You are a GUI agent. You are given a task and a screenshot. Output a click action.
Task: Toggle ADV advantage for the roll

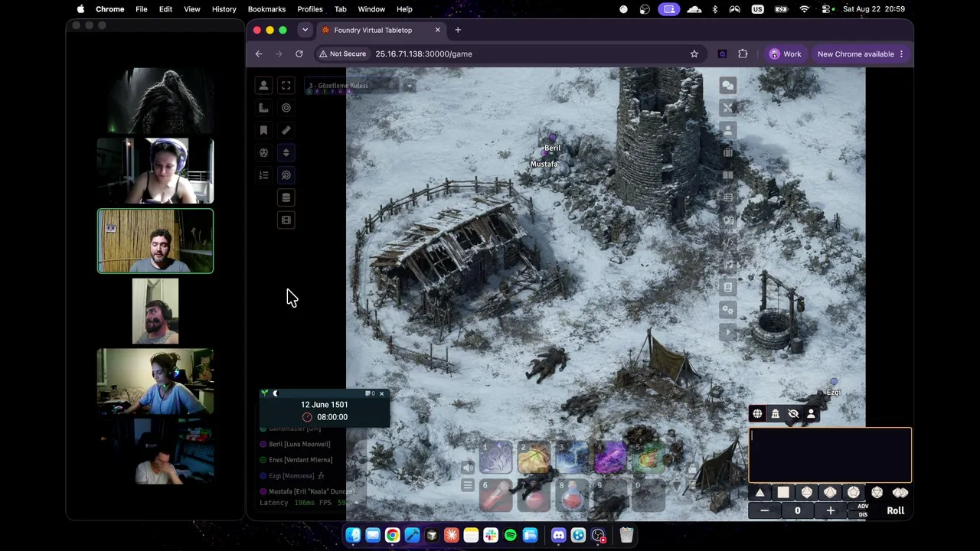(863, 507)
